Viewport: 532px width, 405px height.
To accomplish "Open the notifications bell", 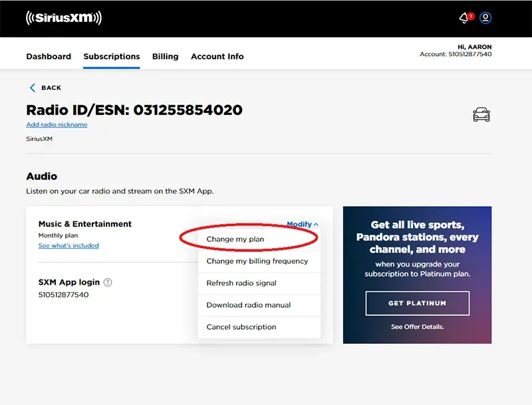I will (464, 18).
